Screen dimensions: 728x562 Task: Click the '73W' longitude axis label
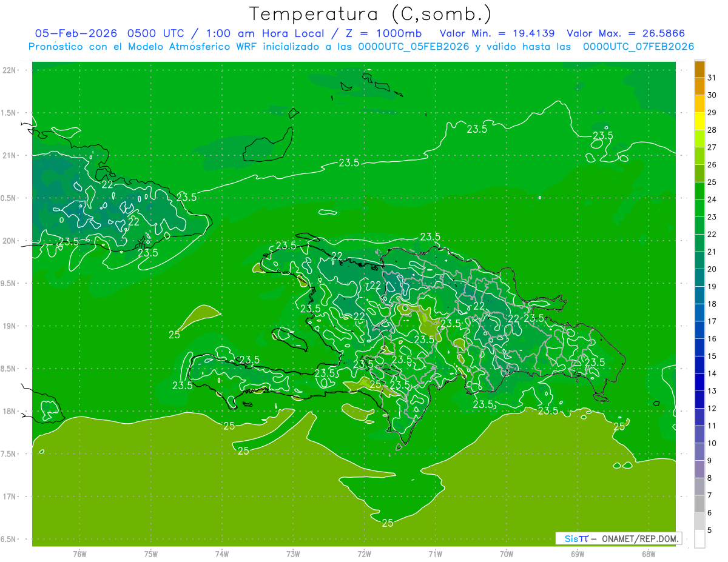(x=293, y=554)
